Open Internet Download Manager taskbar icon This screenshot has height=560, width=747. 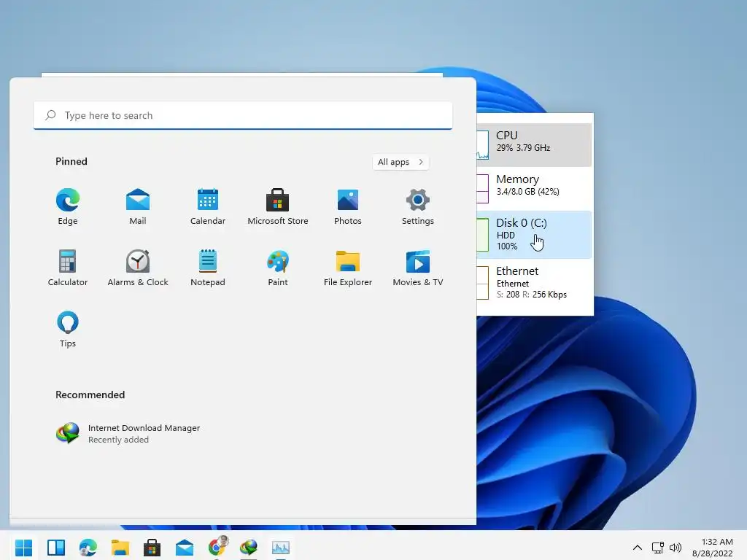tap(249, 548)
